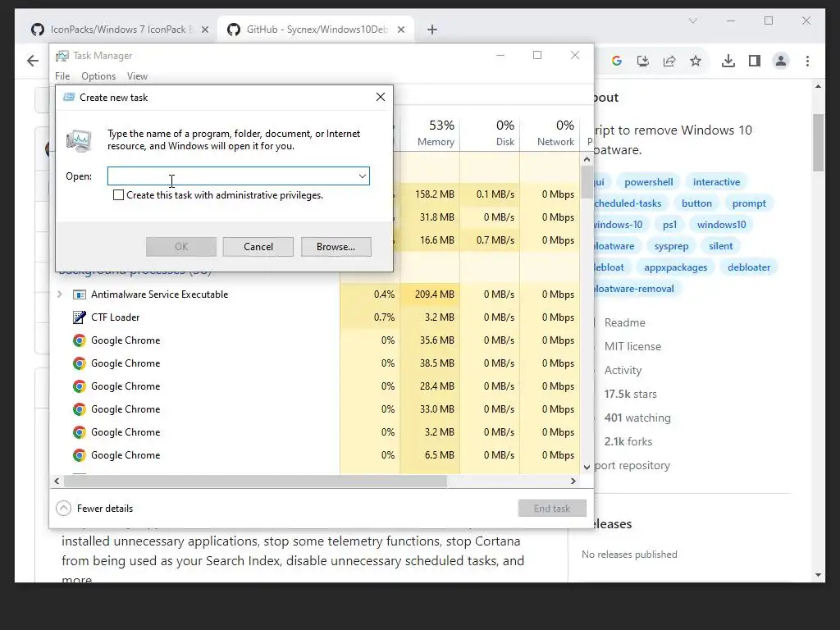The width and height of the screenshot is (840, 630).
Task: Click the Task Manager vertical scrollbar thumb
Action: click(x=587, y=181)
